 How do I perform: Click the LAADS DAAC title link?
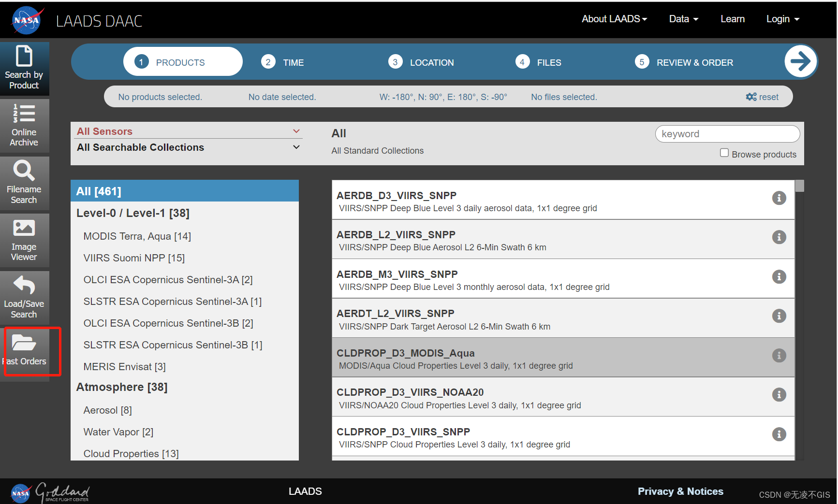tap(99, 21)
